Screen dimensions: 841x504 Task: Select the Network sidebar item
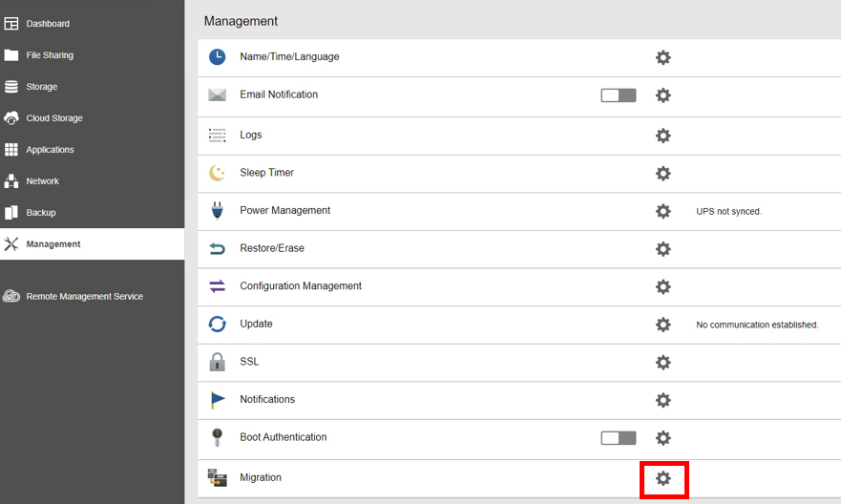point(42,181)
